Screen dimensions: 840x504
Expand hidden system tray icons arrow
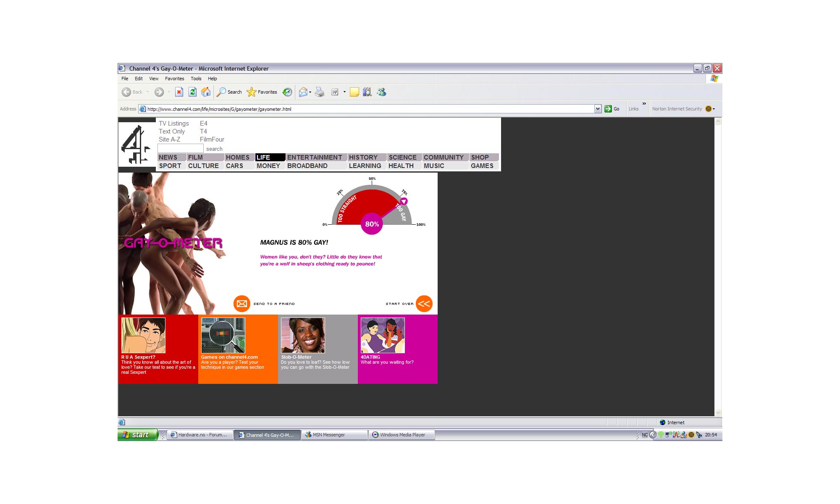point(653,435)
